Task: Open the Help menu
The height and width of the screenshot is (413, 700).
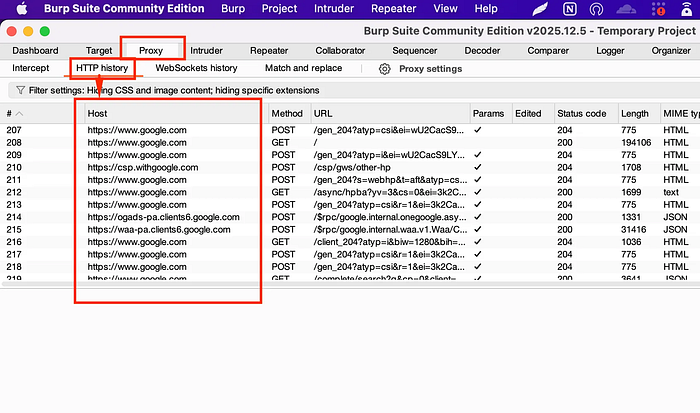Action: click(486, 8)
